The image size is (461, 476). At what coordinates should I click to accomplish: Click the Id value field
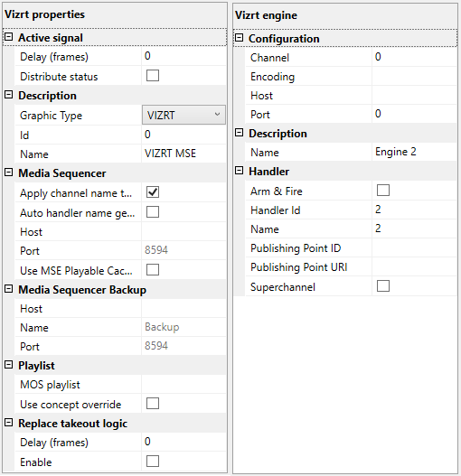(183, 135)
